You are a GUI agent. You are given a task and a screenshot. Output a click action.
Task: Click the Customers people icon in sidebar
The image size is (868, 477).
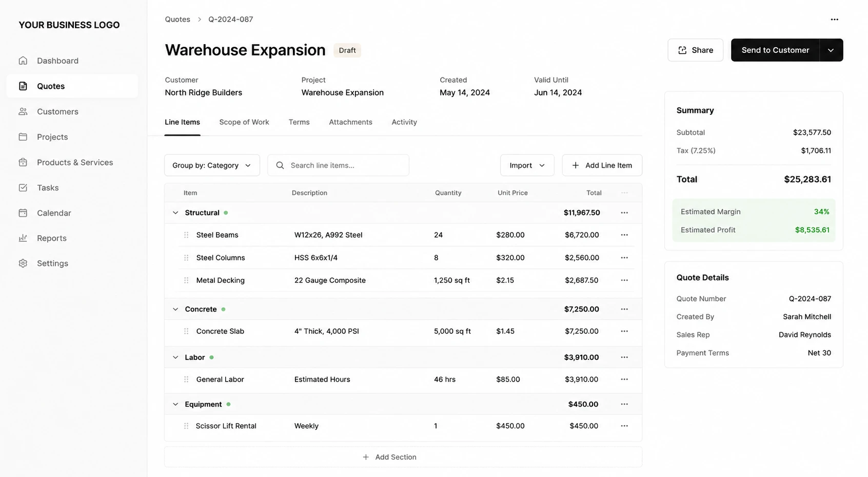(23, 111)
